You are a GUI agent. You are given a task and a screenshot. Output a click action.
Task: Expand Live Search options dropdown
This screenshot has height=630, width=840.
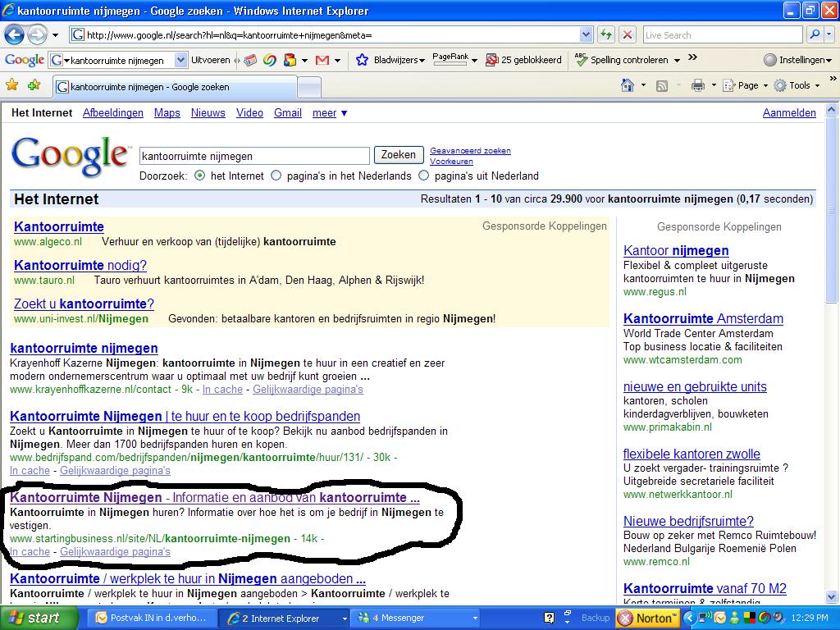(829, 34)
